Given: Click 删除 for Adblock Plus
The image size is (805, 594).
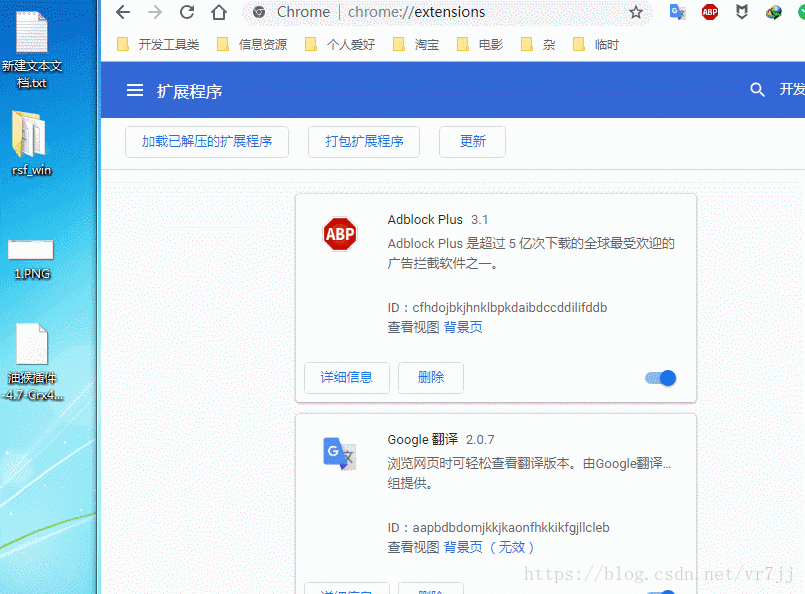Looking at the screenshot, I should (431, 377).
